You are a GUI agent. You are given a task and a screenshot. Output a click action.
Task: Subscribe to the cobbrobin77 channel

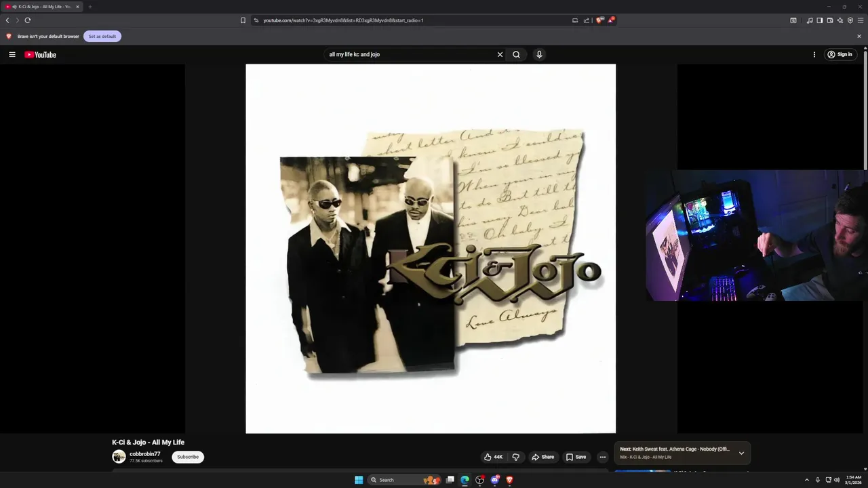click(188, 457)
